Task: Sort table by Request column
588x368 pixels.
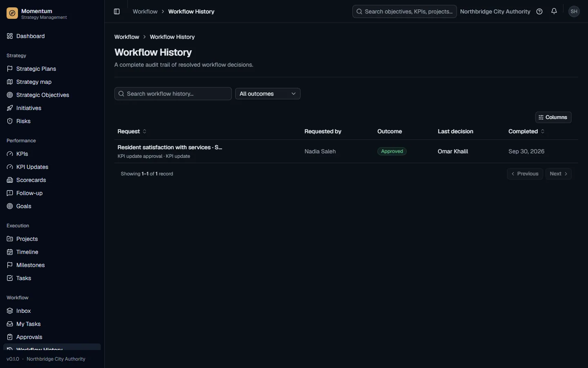Action: pos(132,131)
